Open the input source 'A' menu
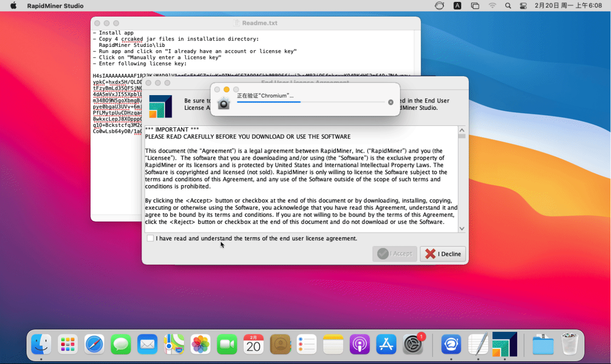This screenshot has width=611, height=364. click(x=457, y=6)
